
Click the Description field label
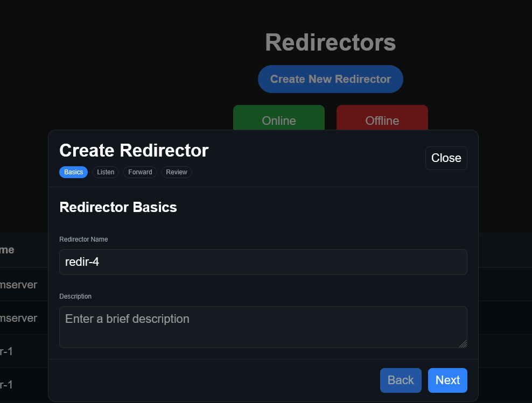[75, 296]
